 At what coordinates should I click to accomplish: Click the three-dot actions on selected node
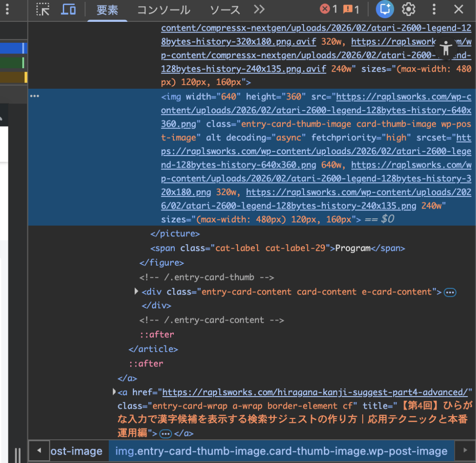(34, 97)
